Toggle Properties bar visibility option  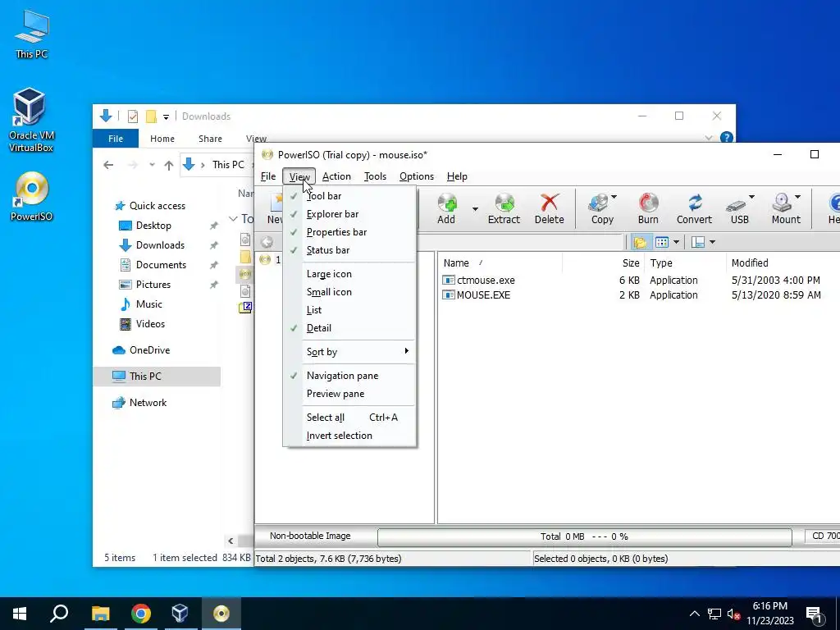click(x=349, y=232)
